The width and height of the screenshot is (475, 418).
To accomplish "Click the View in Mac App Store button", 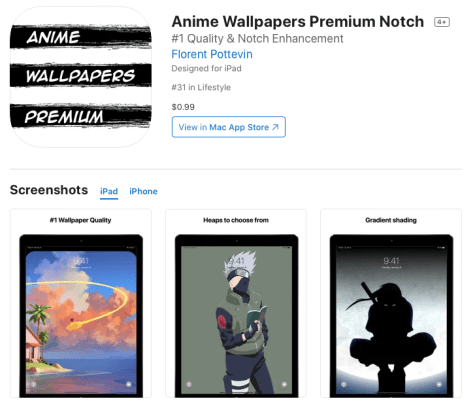I will pos(229,127).
